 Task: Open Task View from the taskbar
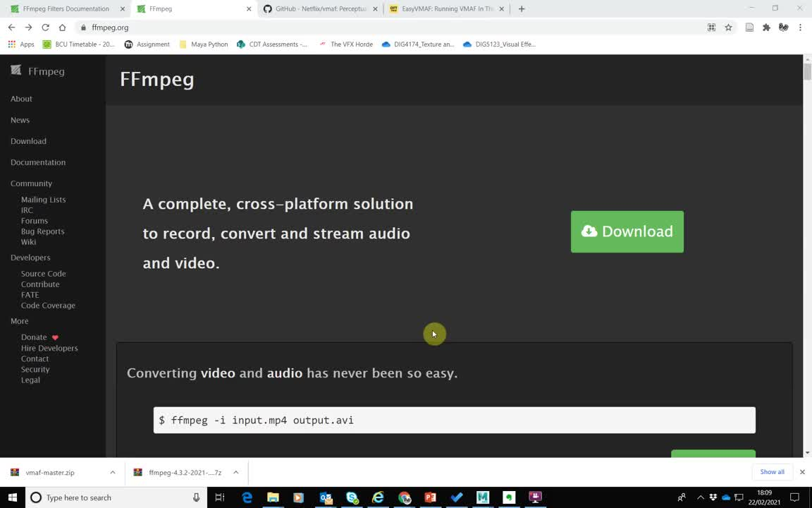(x=219, y=497)
